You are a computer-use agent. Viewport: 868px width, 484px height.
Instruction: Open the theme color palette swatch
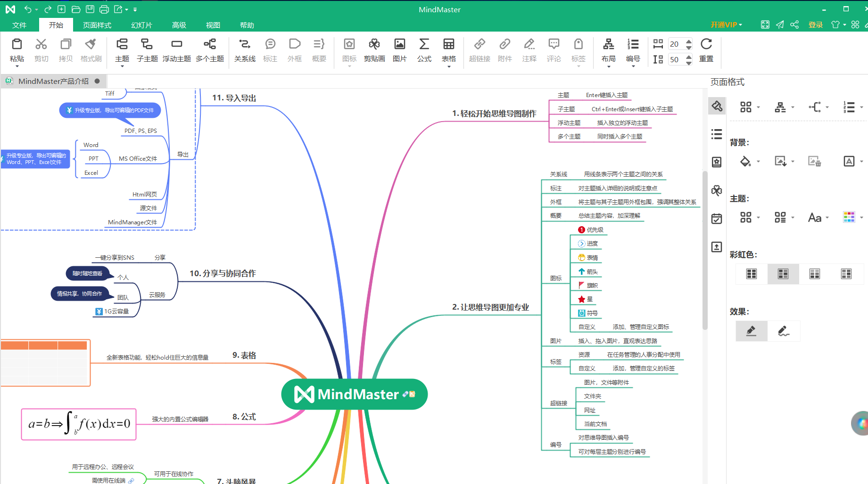point(849,217)
